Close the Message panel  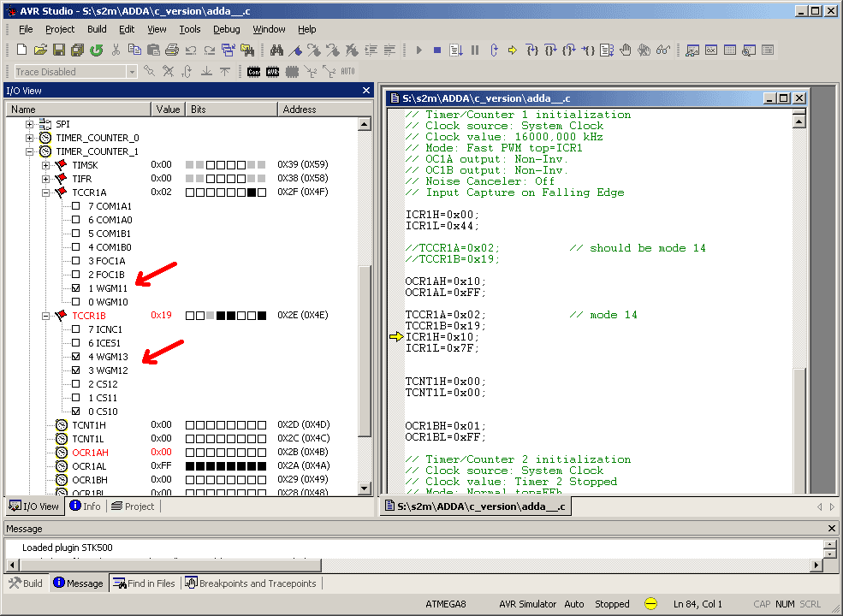click(831, 529)
